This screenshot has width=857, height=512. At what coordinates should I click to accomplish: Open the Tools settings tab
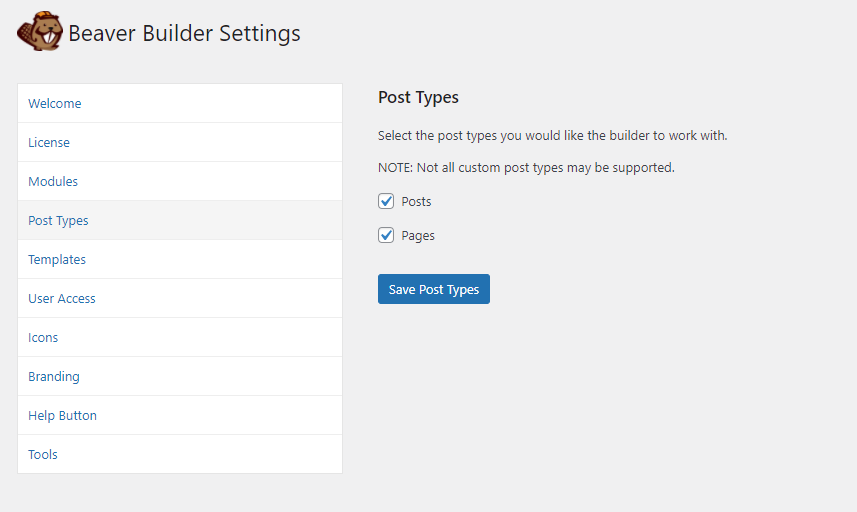(x=180, y=454)
